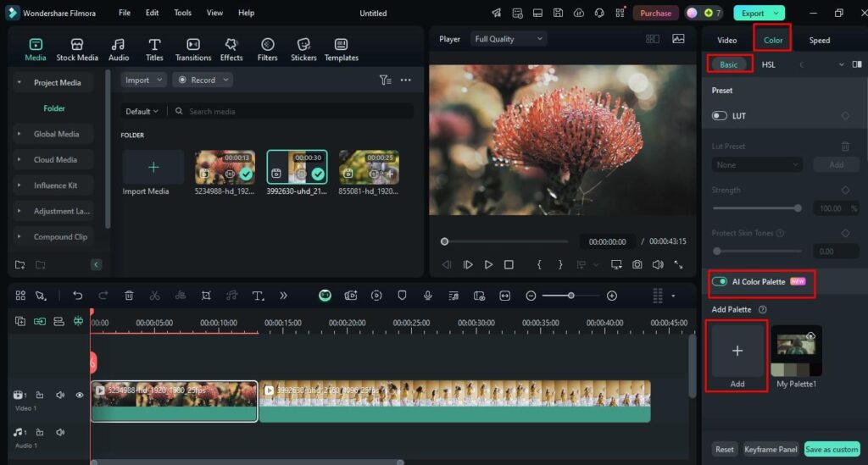This screenshot has width=868, height=465.
Task: Open the Stickers panel
Action: pos(303,49)
